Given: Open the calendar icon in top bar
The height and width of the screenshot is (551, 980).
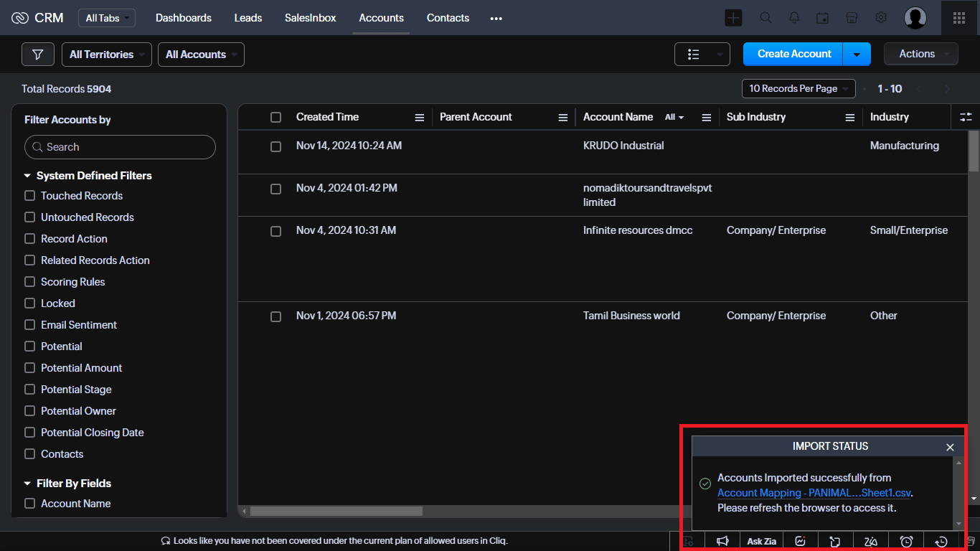Looking at the screenshot, I should coord(823,18).
